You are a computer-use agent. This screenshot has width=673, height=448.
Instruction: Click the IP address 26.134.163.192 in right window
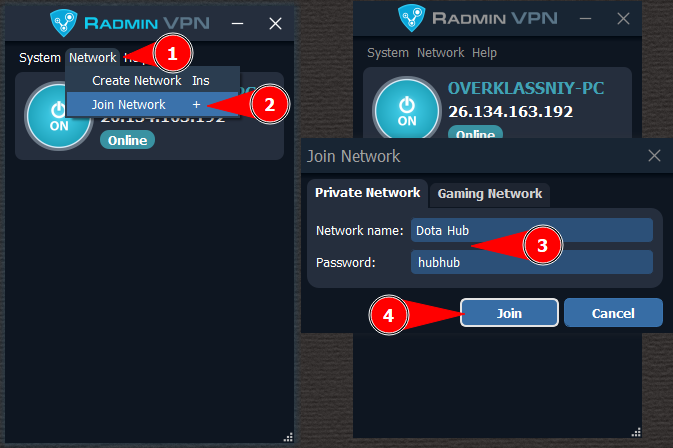click(x=510, y=112)
